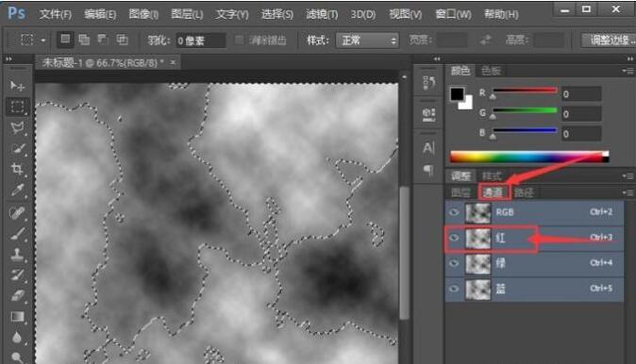Select the Crop tool
Screen dimensions: 636x364
tap(17, 169)
